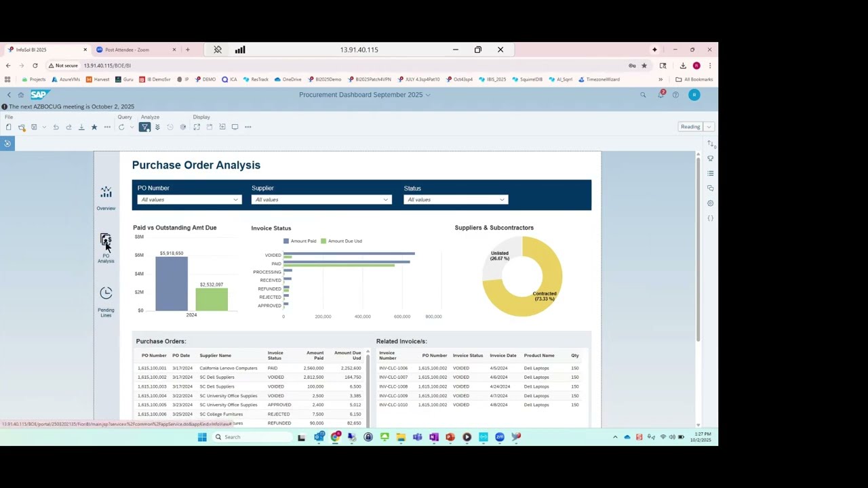Open the SAP search icon
This screenshot has height=488, width=868.
point(643,95)
